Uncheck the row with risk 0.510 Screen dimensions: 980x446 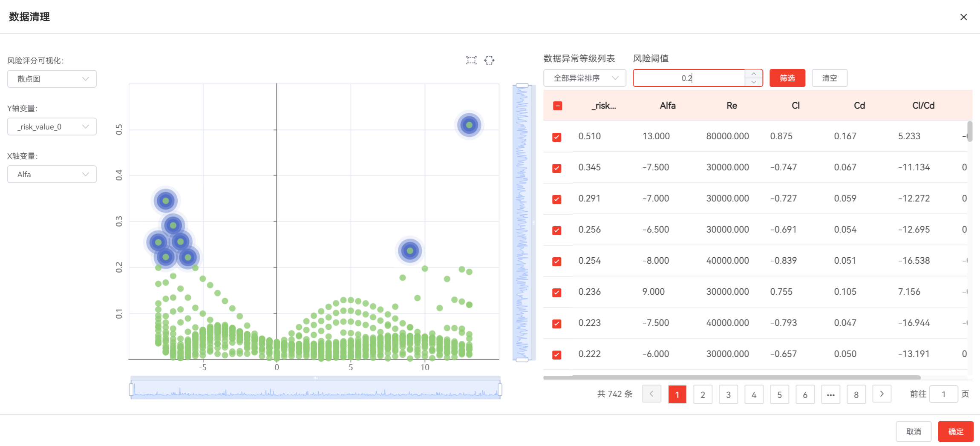point(557,137)
